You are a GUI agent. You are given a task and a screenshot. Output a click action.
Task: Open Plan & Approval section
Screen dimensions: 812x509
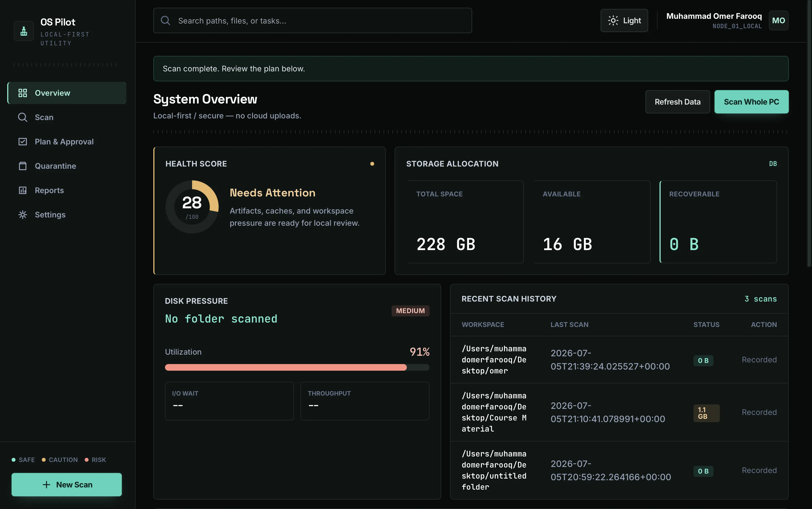click(67, 142)
